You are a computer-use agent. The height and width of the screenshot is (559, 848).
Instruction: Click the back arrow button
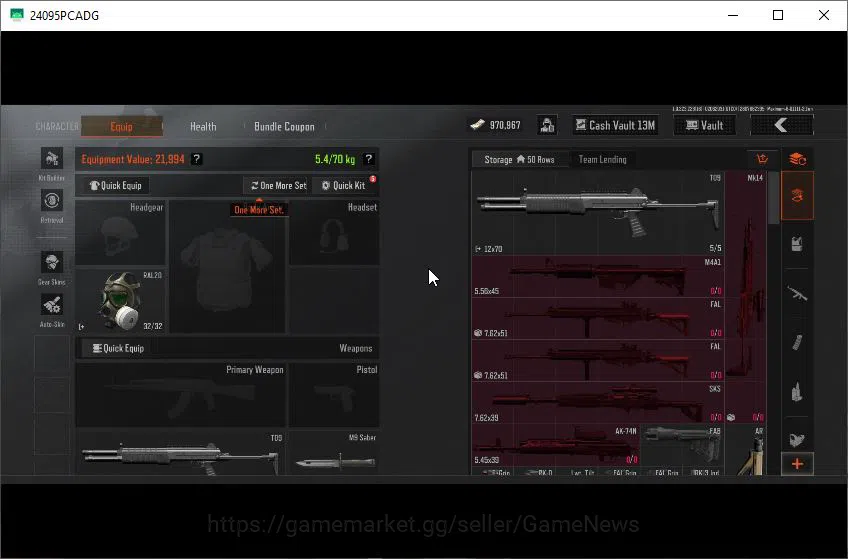pos(781,125)
